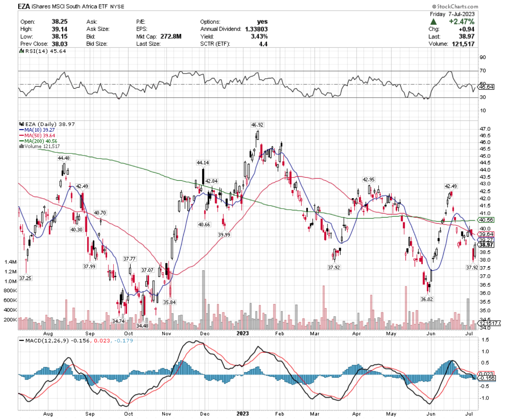
Task: Click the green up-arrow change icon
Action: 433,22
